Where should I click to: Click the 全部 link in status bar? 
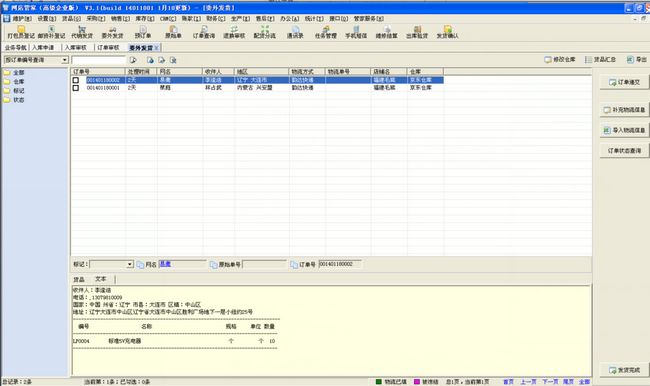tap(584, 381)
